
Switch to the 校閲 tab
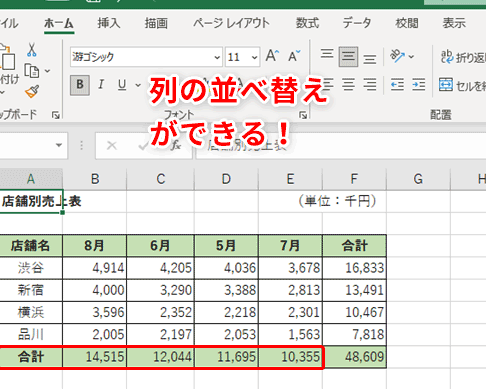tap(407, 23)
